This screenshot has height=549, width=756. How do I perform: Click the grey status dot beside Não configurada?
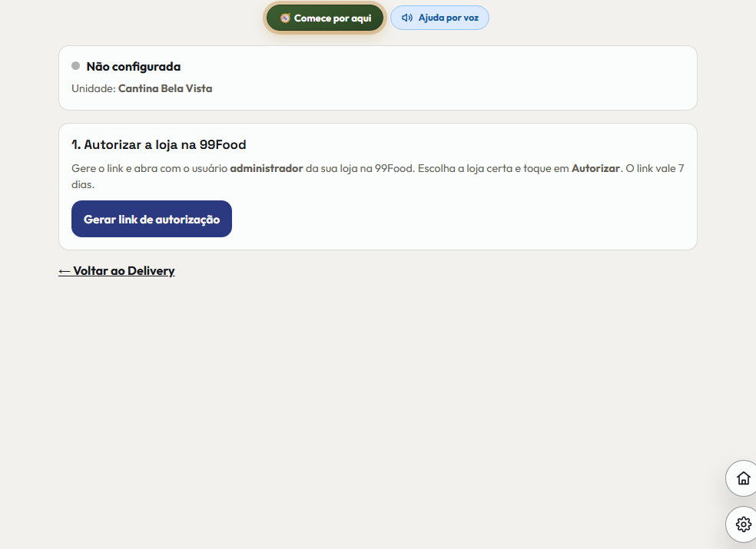[x=76, y=65]
